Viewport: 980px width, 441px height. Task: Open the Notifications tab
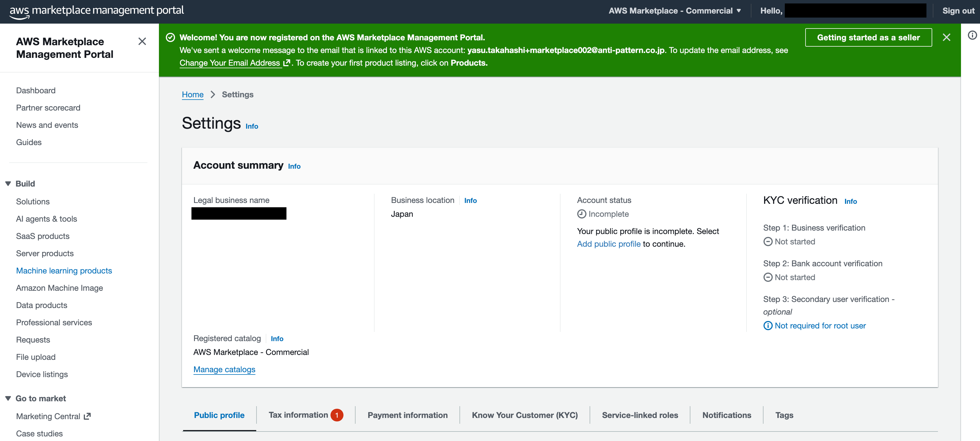click(727, 415)
